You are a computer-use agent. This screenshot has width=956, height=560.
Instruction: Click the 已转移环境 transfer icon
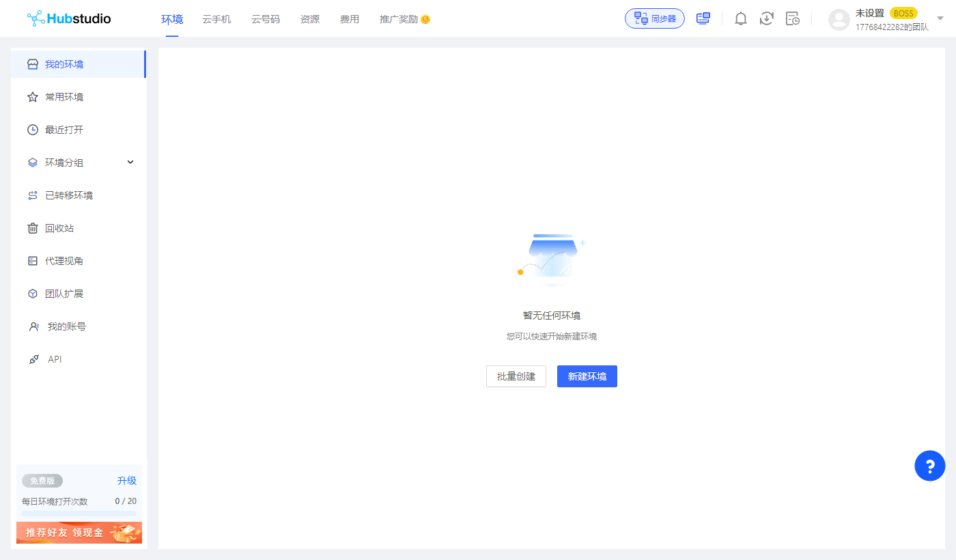click(32, 195)
